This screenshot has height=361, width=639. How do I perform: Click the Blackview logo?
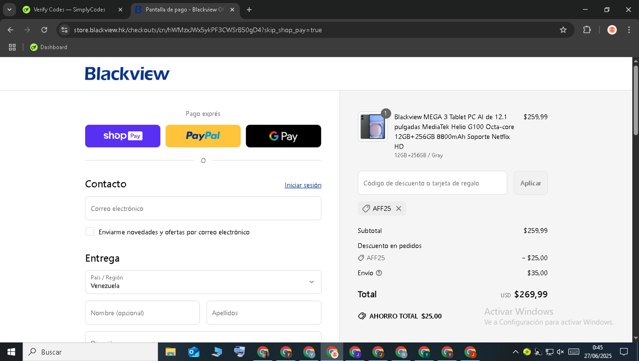pos(127,74)
